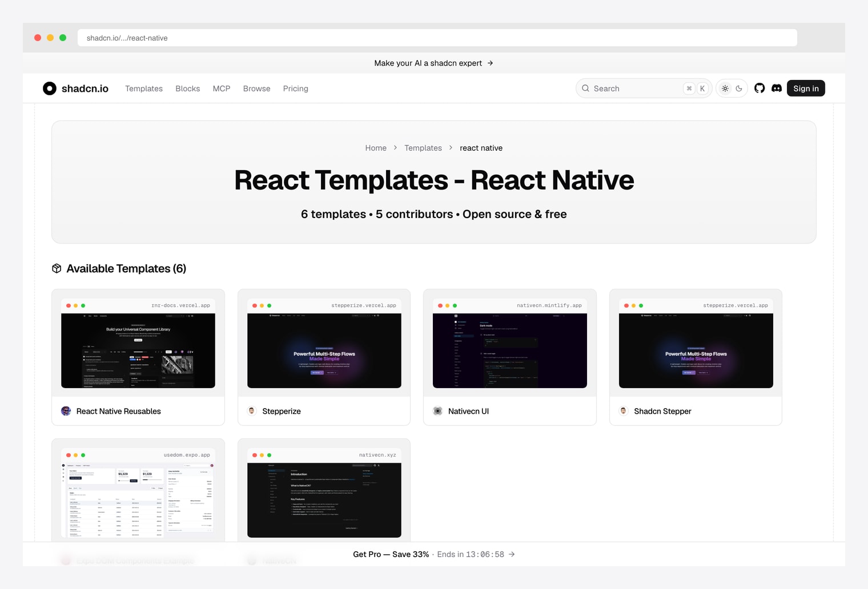Open the Templates nav menu
Viewport: 868px width, 589px height.
pos(144,88)
